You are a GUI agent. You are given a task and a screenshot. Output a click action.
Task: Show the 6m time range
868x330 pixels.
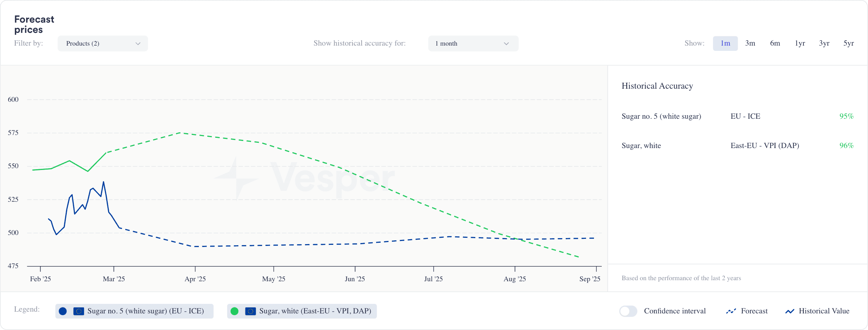(775, 43)
